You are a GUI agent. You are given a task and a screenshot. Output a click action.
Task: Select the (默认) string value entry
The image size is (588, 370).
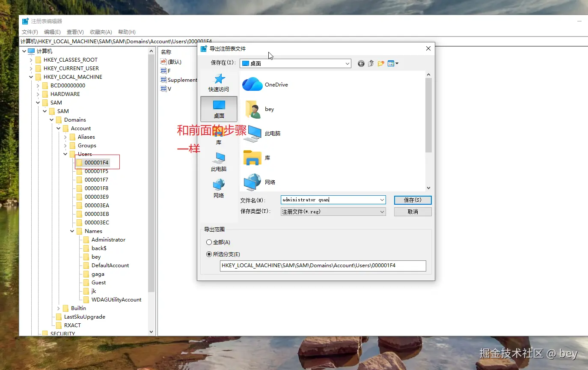pyautogui.click(x=171, y=62)
